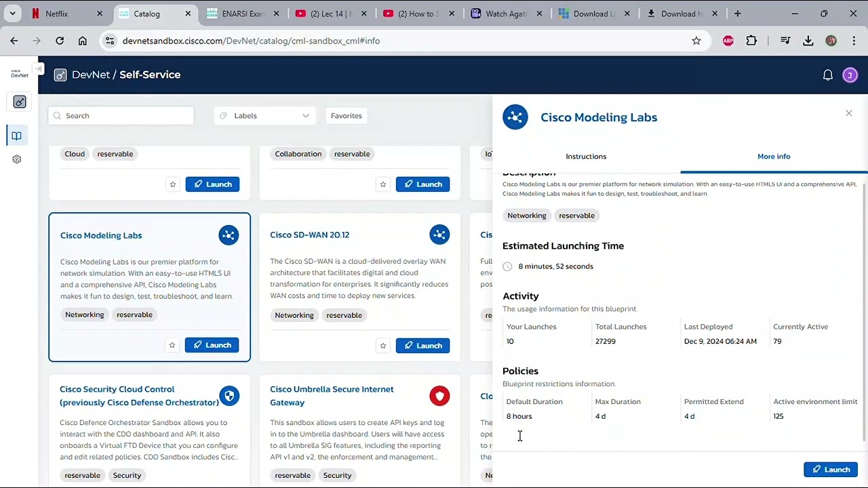The width and height of the screenshot is (868, 488).
Task: Click Cisco Modeling Labs card network icon
Action: [229, 235]
